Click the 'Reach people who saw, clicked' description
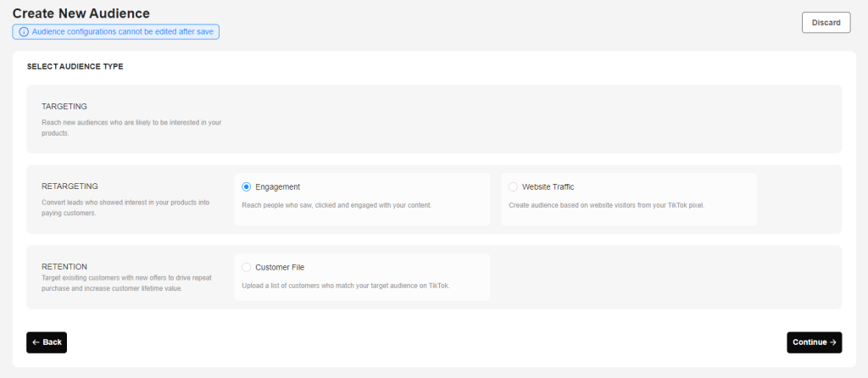868x378 pixels. click(337, 205)
